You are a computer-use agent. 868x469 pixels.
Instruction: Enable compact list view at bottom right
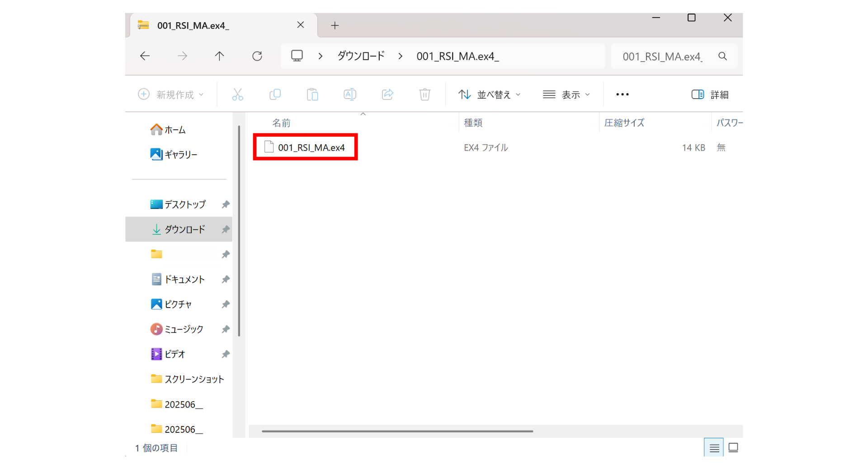[x=714, y=447]
